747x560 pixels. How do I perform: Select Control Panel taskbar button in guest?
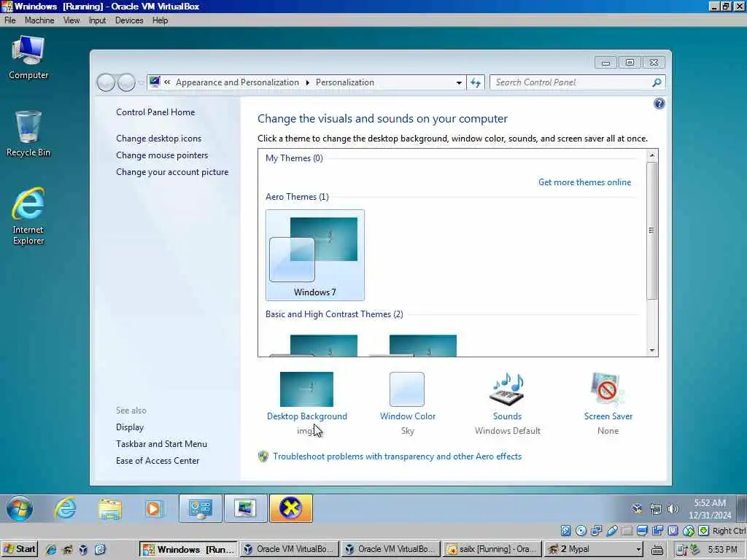(201, 508)
